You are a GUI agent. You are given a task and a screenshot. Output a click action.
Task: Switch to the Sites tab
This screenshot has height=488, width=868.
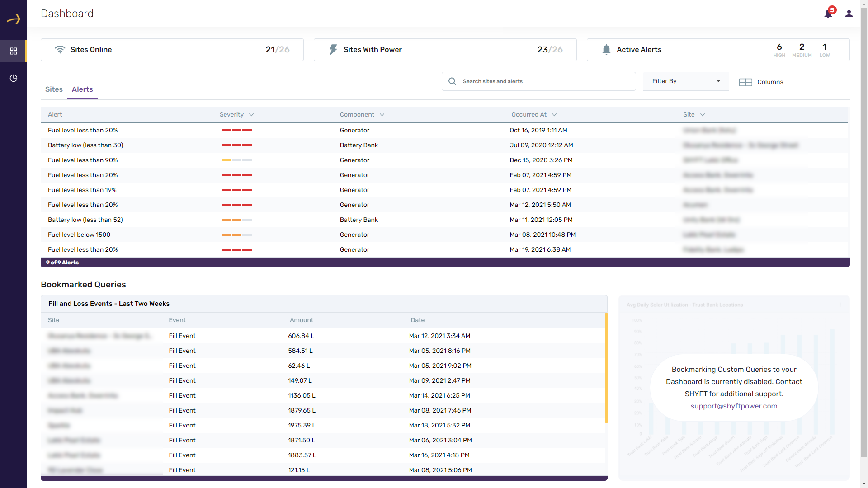(x=54, y=89)
